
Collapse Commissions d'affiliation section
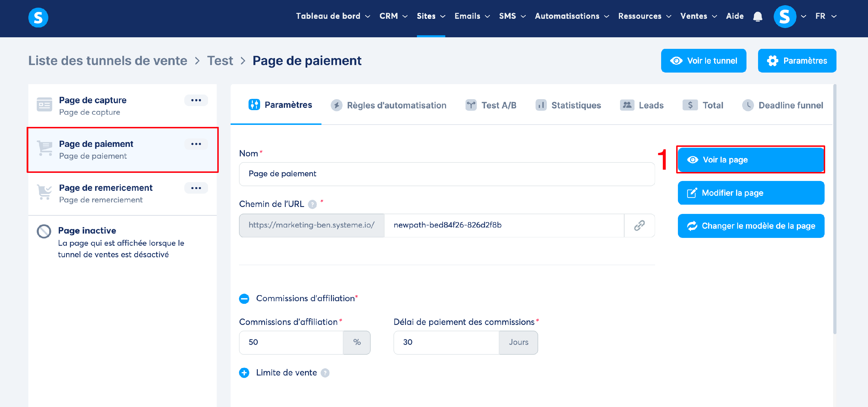(244, 299)
